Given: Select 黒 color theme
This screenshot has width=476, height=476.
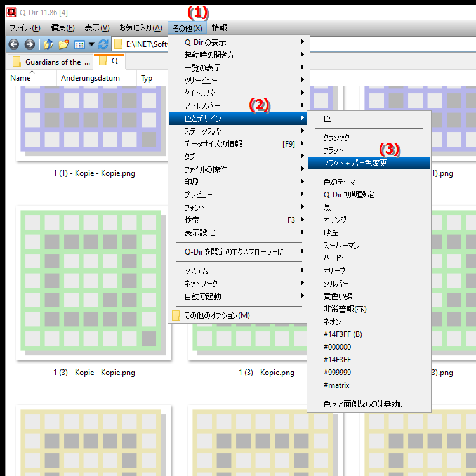Looking at the screenshot, I should pyautogui.click(x=369, y=208).
